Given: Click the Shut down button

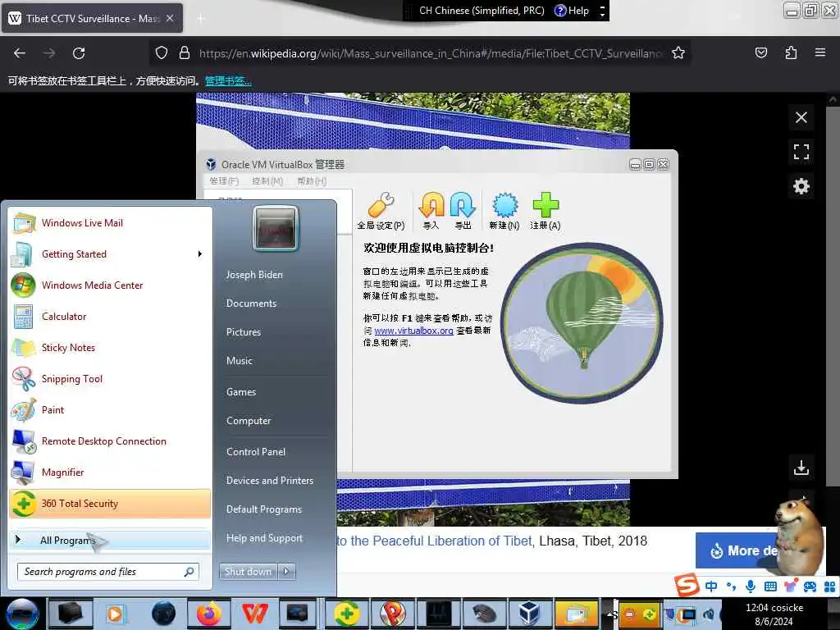Looking at the screenshot, I should [248, 572].
